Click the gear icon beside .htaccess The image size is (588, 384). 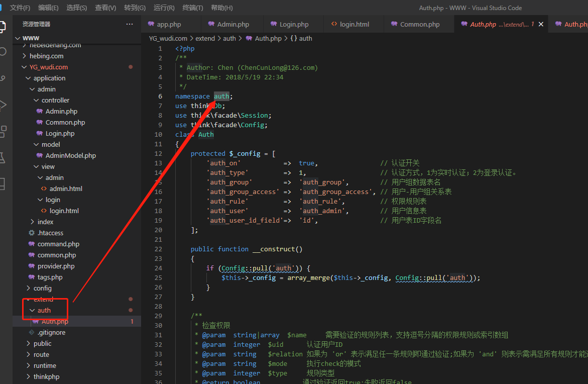(x=32, y=233)
